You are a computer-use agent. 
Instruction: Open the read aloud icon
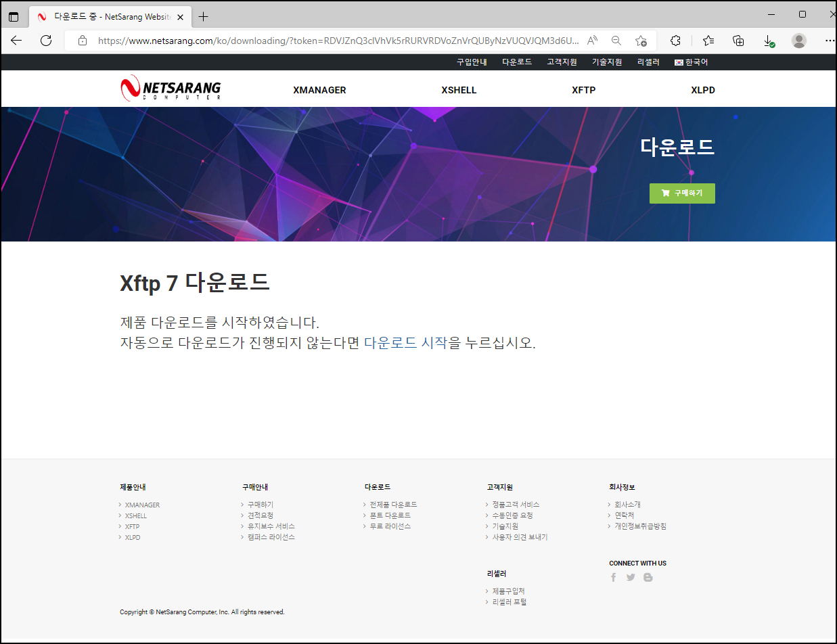coord(592,41)
